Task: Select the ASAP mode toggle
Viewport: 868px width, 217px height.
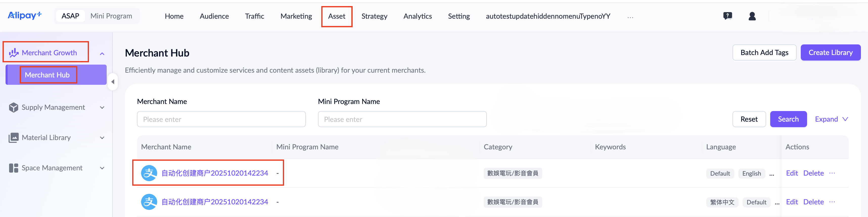Action: tap(70, 16)
